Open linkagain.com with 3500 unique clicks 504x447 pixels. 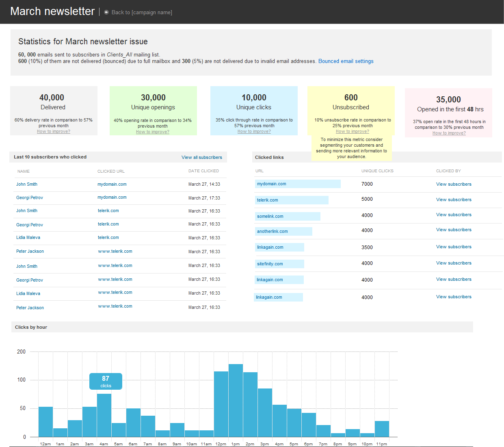pos(270,247)
